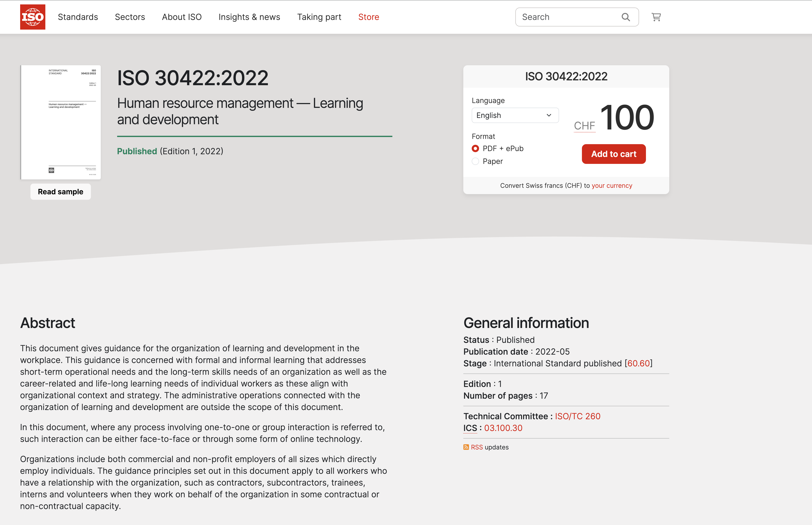Open the Language dropdown showing English
The width and height of the screenshot is (812, 525).
click(515, 115)
